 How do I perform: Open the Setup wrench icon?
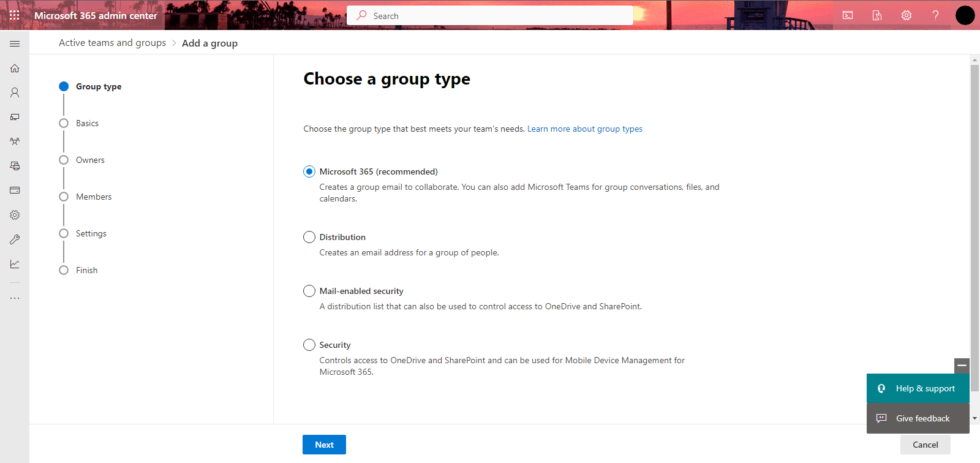pos(15,239)
